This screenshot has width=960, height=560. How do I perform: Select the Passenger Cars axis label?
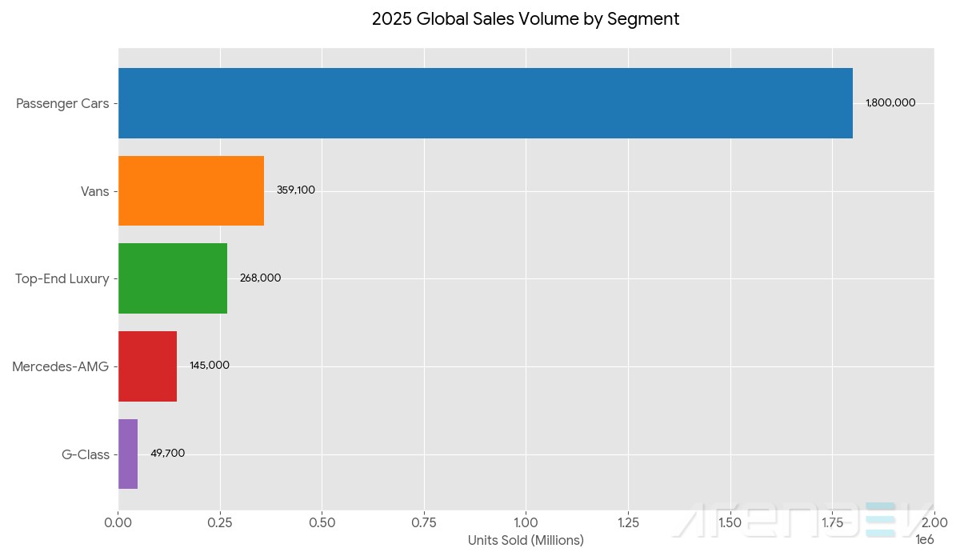point(62,103)
